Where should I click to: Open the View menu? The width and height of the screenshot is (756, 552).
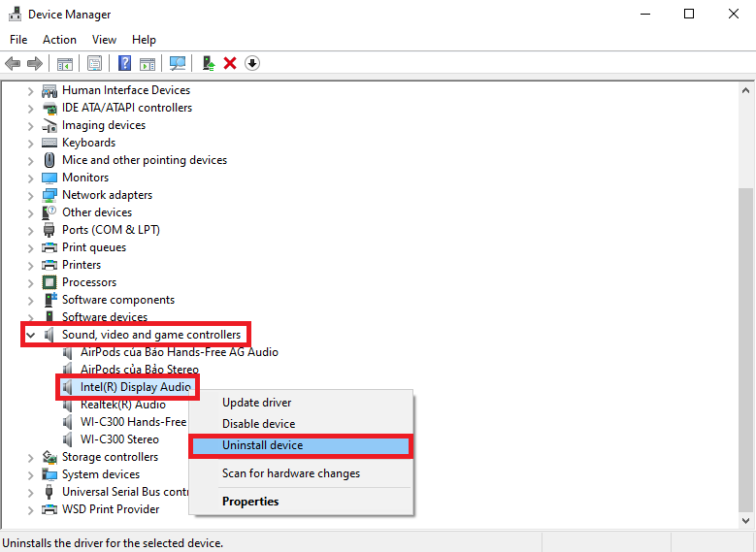104,40
